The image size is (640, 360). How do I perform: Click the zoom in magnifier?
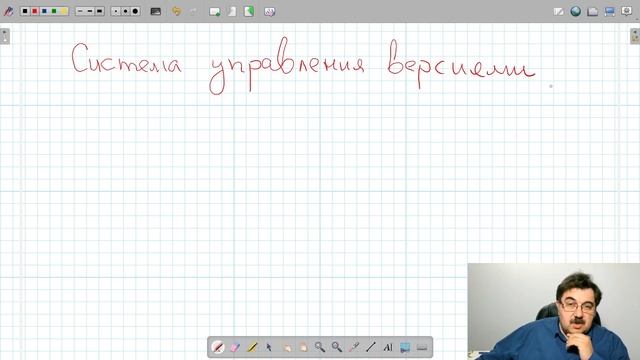click(x=320, y=347)
